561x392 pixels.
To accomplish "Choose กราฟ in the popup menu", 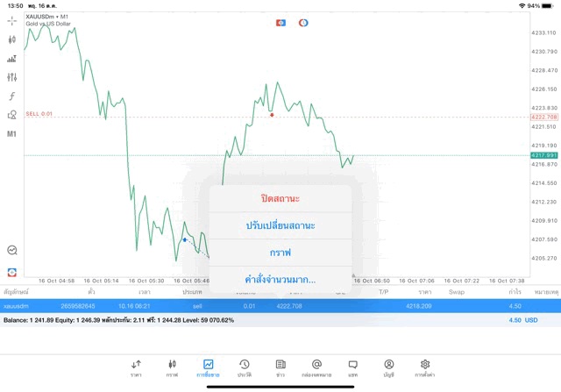I will 280,253.
